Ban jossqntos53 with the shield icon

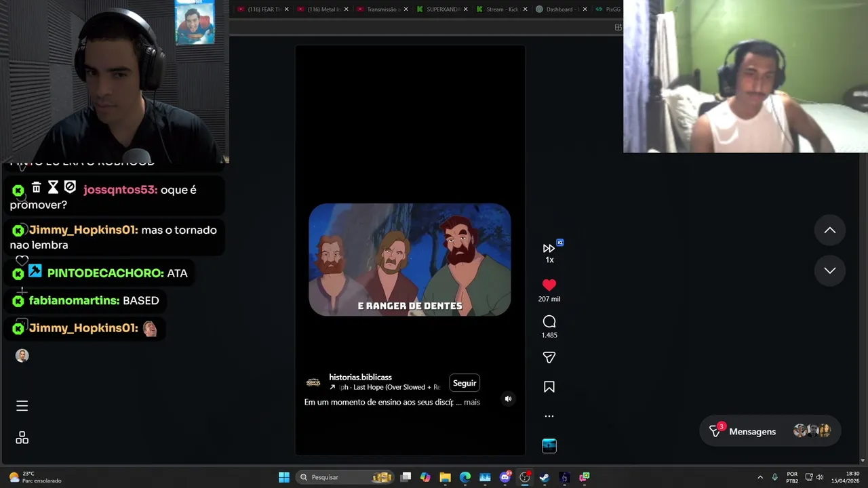click(x=70, y=187)
